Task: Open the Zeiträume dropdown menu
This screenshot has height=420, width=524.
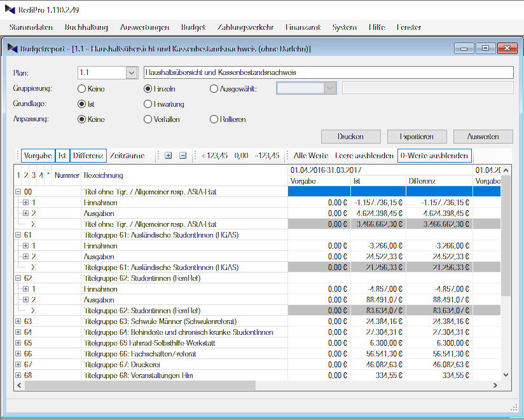Action: [131, 156]
